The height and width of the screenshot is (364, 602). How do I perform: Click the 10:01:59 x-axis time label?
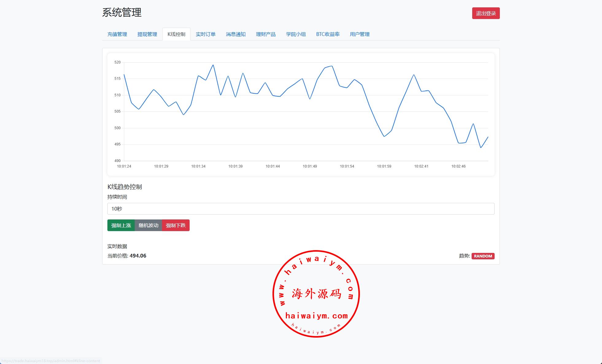click(x=384, y=166)
